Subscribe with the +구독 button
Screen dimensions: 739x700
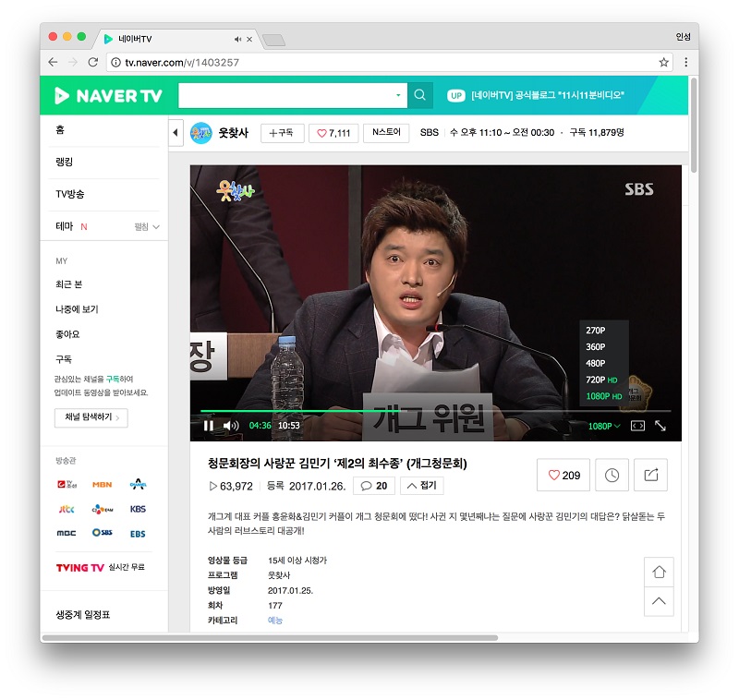coord(282,133)
